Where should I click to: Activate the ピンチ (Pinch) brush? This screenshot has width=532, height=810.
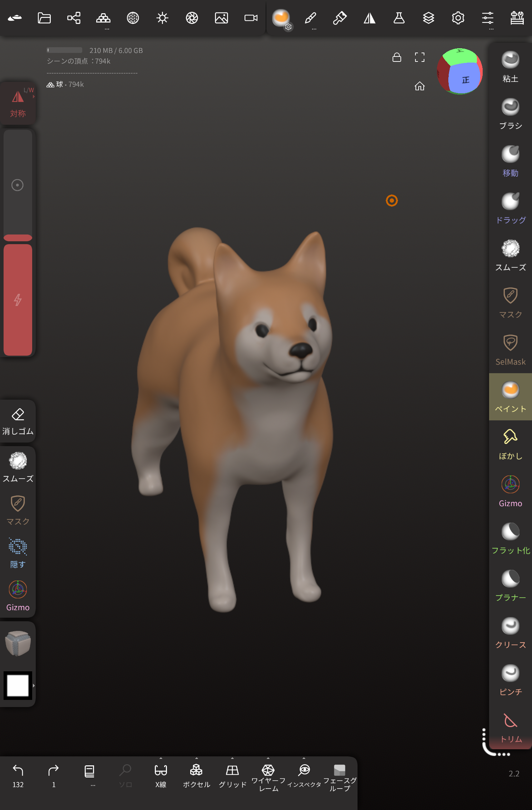(510, 680)
